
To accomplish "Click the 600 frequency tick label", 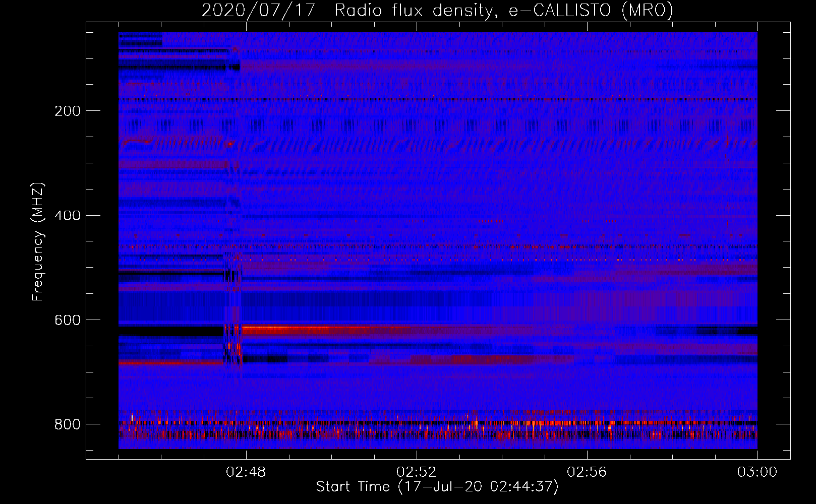I will [68, 321].
